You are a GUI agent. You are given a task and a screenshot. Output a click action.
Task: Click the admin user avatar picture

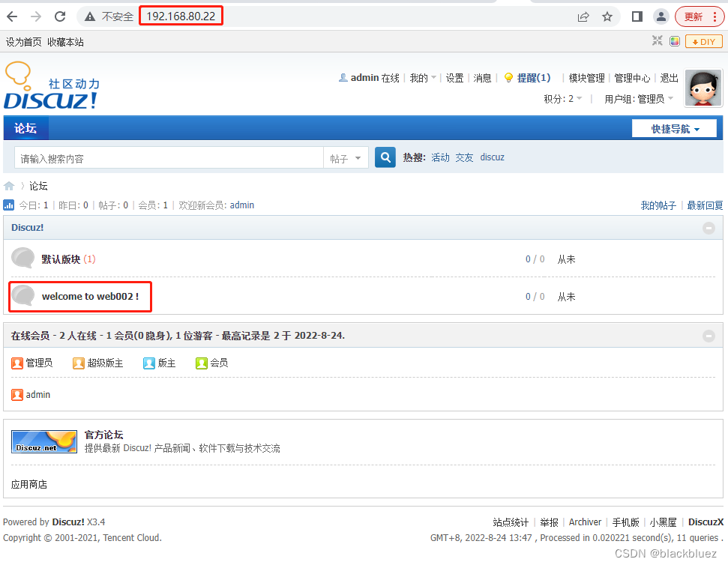pos(703,88)
